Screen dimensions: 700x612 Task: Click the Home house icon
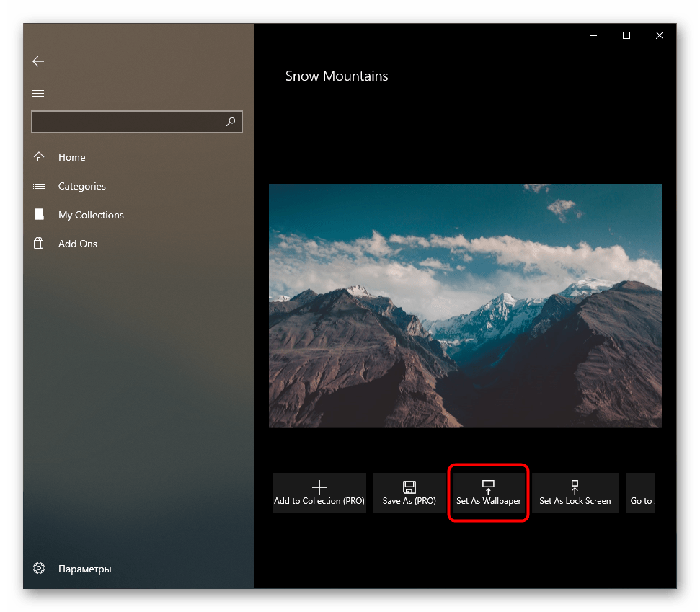pyautogui.click(x=39, y=157)
